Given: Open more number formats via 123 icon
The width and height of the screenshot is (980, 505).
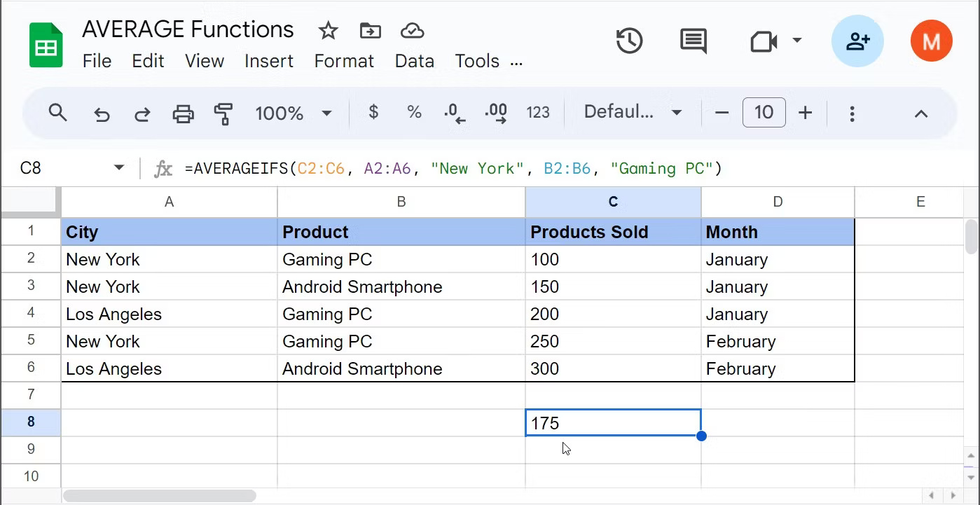Looking at the screenshot, I should (x=538, y=112).
